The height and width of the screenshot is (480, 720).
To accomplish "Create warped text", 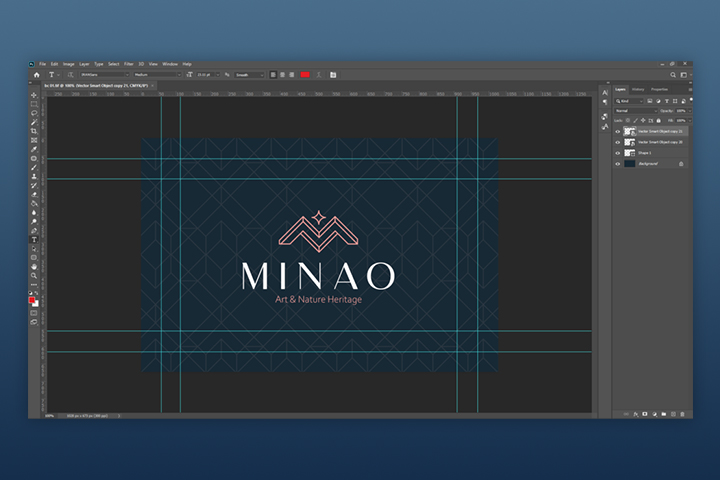I will coord(319,74).
